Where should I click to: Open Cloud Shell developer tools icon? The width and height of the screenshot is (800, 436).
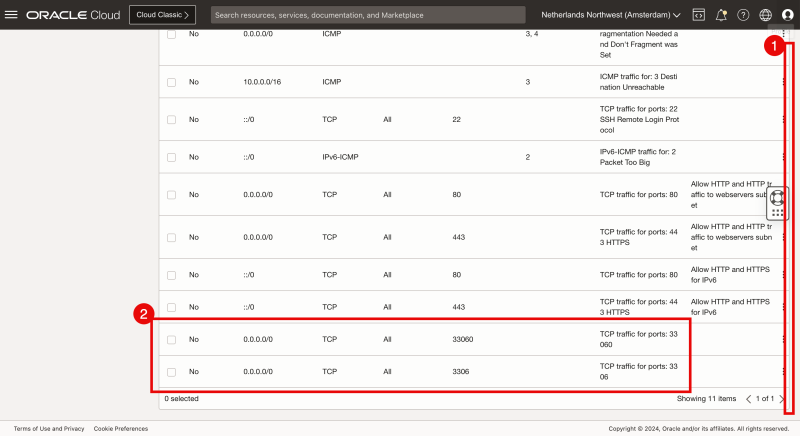[x=698, y=15]
